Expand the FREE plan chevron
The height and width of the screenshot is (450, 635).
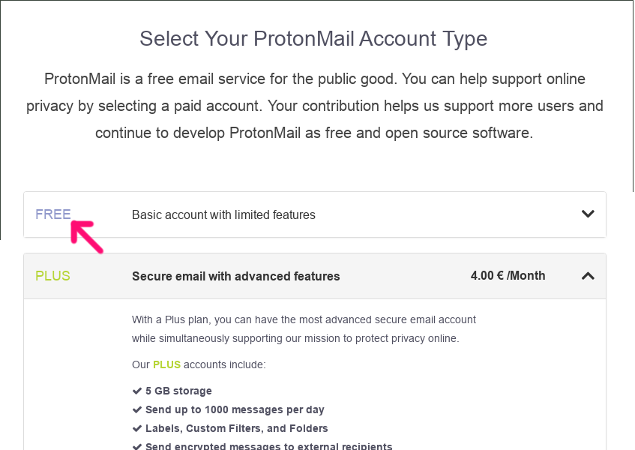point(587,214)
